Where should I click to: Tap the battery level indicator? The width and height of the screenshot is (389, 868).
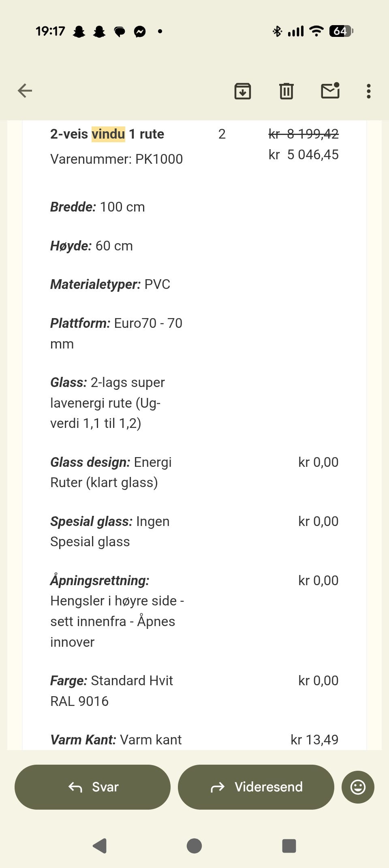tap(340, 31)
